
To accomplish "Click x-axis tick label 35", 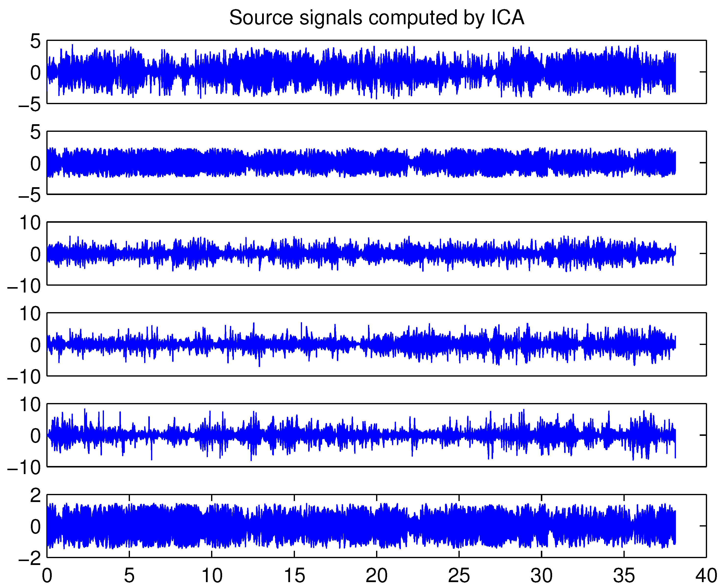I will coord(624,576).
